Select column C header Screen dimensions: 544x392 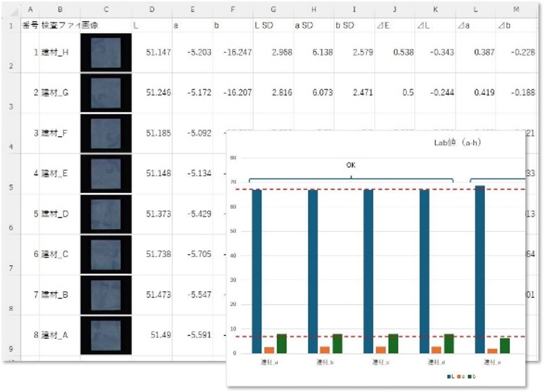[x=106, y=9]
